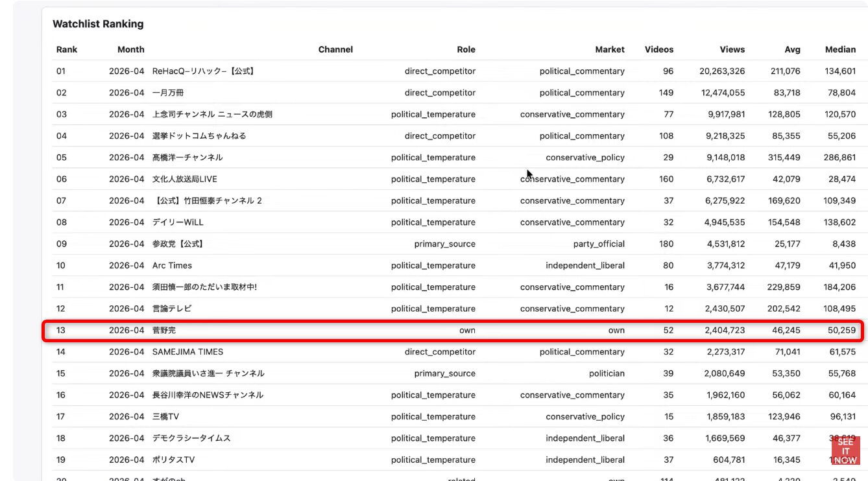Select channel デイリーWiLL
Image resolution: width=868 pixels, height=481 pixels.
(178, 222)
